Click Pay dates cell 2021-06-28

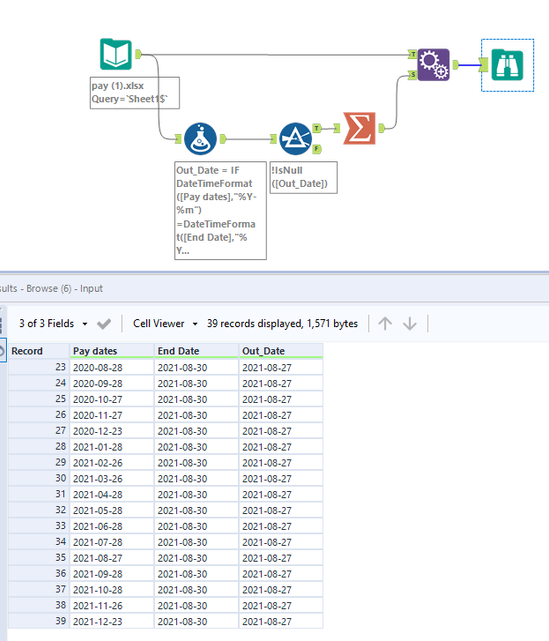(x=112, y=527)
